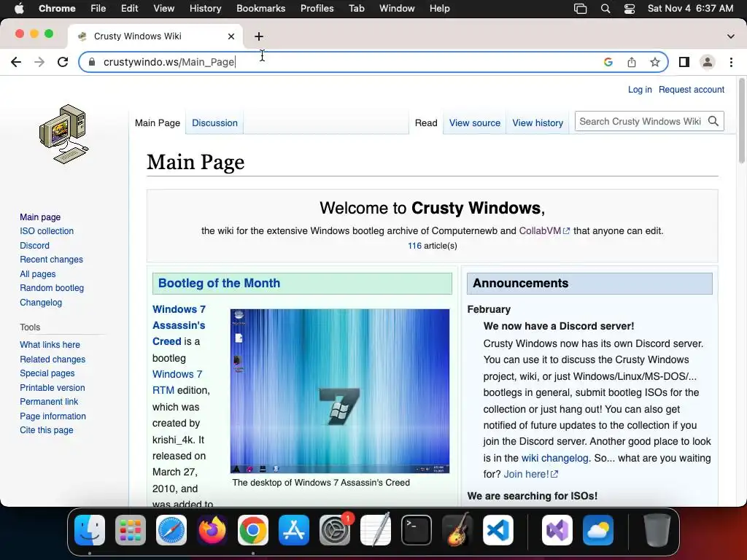Open Windows 7 Assassin's Creed article link
747x560 pixels.
179,325
